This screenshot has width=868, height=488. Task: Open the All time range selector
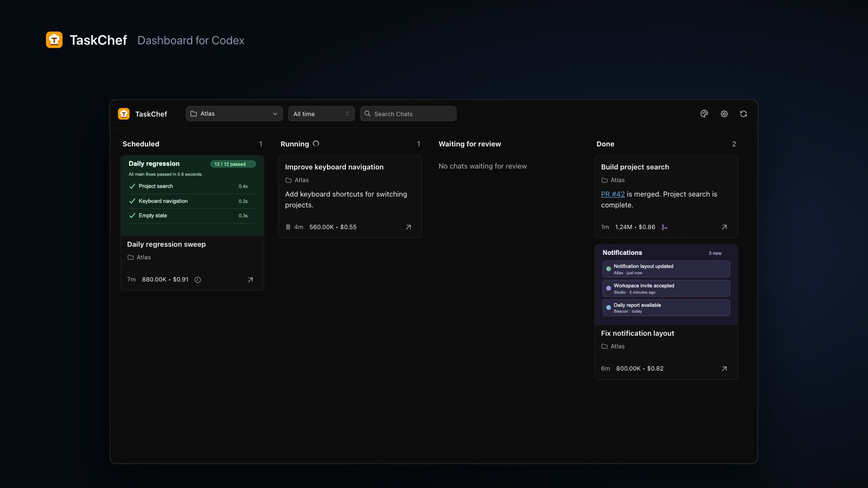[321, 114]
